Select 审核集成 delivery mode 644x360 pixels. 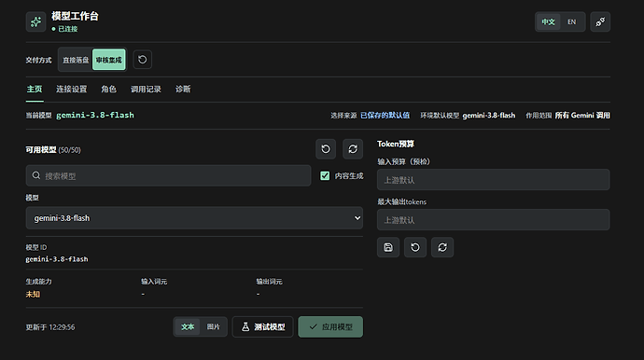click(109, 60)
